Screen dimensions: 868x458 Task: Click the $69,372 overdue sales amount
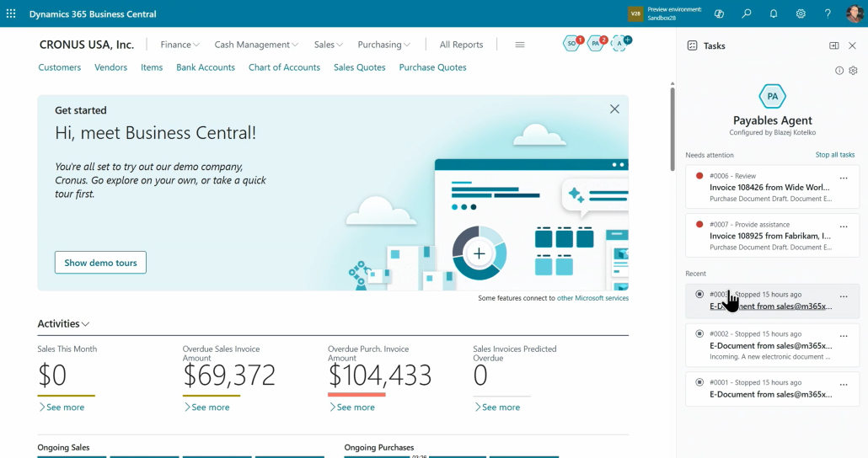(x=229, y=375)
